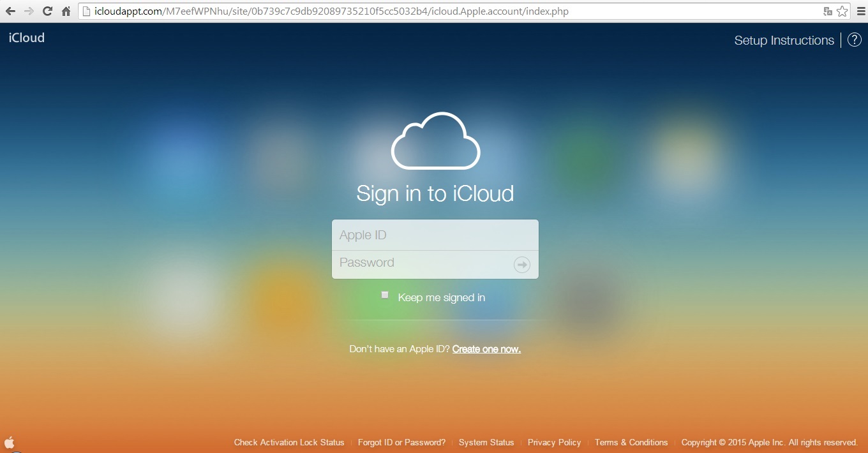Screen dimensions: 868x453
Task: Focus the Apple ID input field
Action: click(x=435, y=235)
